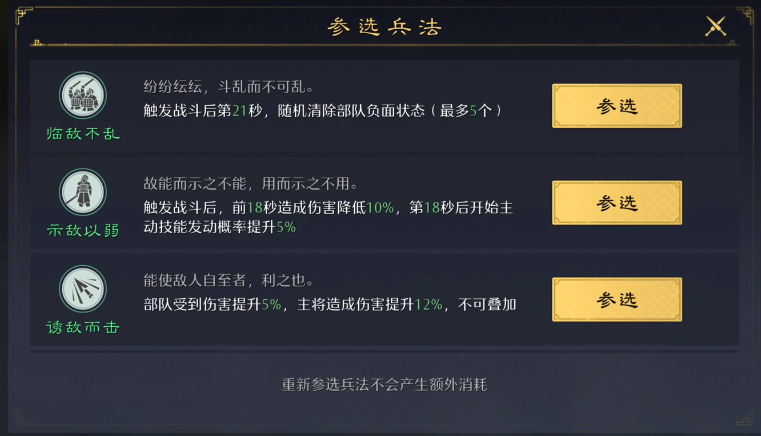The image size is (761, 436).
Task: Click the 示敌以弱 name label
Action: [83, 230]
